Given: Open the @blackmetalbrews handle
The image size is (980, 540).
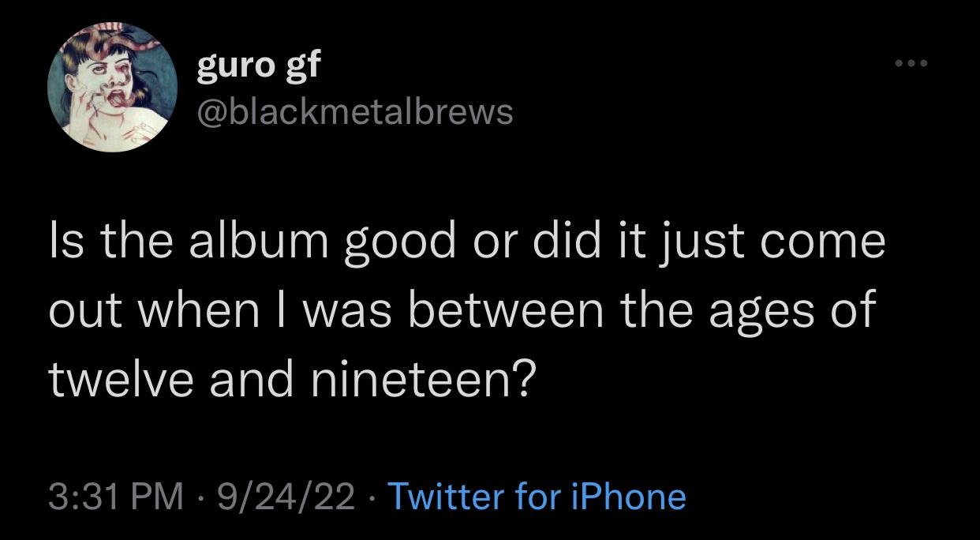Looking at the screenshot, I should coord(354,112).
